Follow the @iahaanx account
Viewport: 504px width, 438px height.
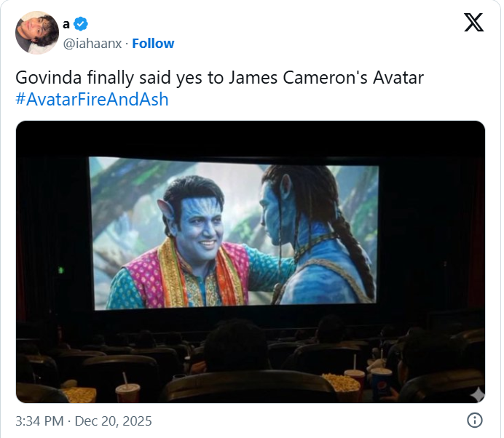pyautogui.click(x=153, y=44)
